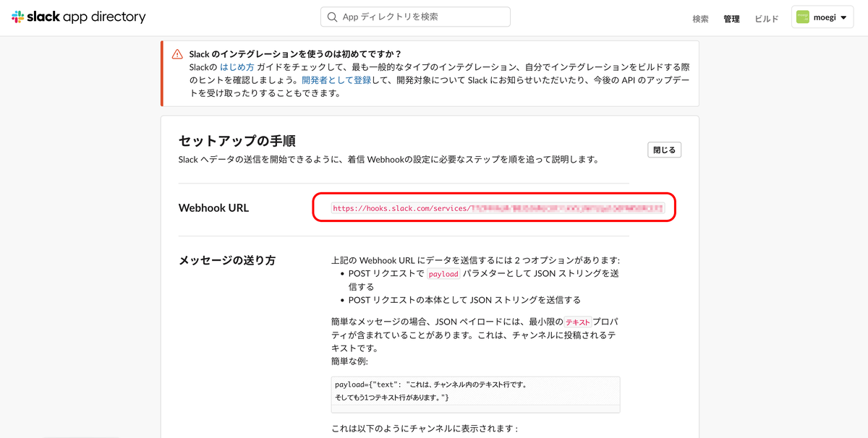Click the Webhook URL label

(213, 208)
